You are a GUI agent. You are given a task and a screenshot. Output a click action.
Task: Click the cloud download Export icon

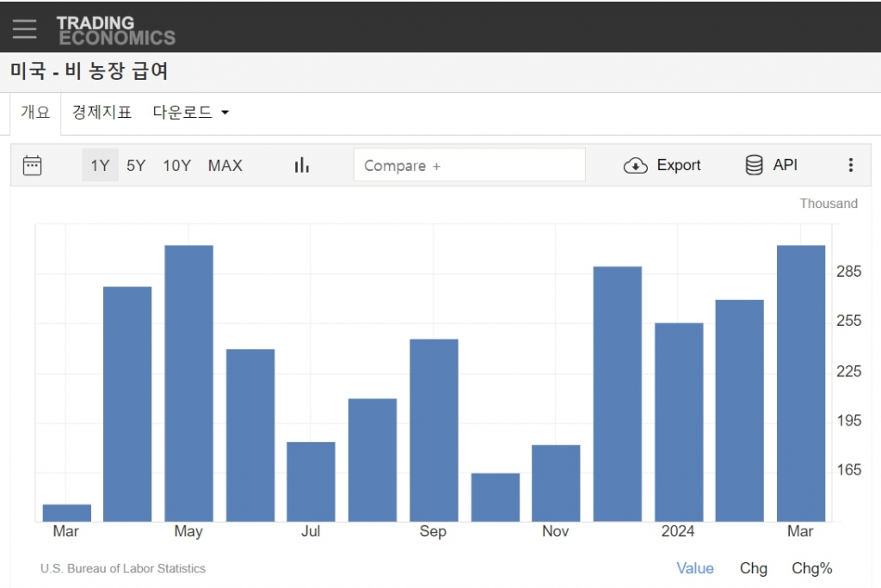coord(635,166)
